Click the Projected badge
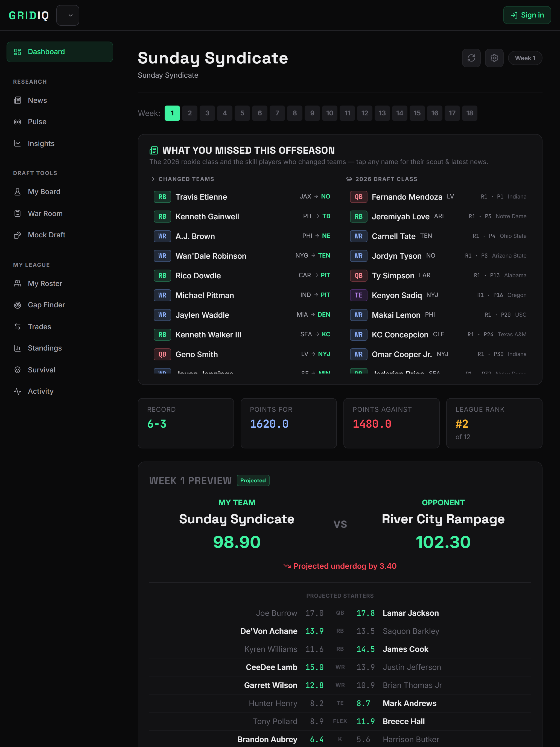 click(x=253, y=481)
